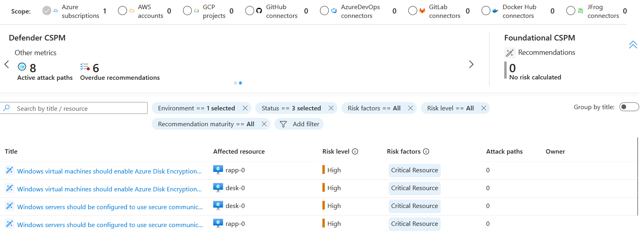644x233 pixels.
Task: Click the rapp-0 VM icon in first row
Action: (218, 170)
